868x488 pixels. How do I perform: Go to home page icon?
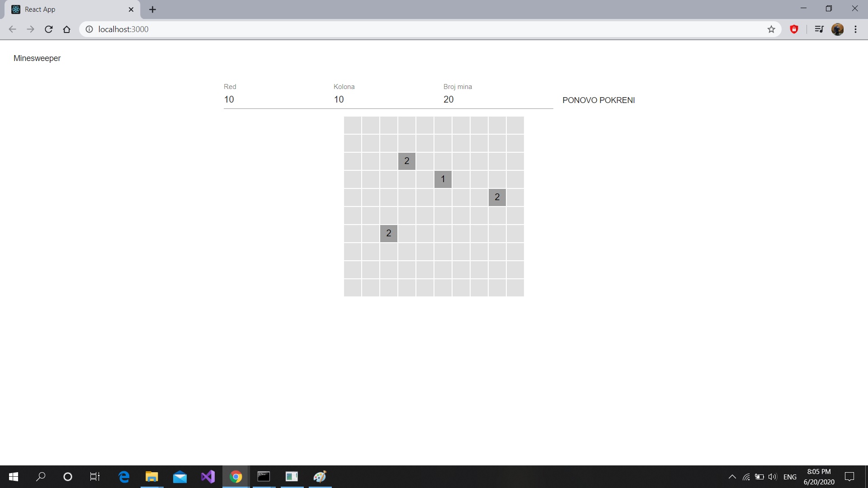(66, 29)
